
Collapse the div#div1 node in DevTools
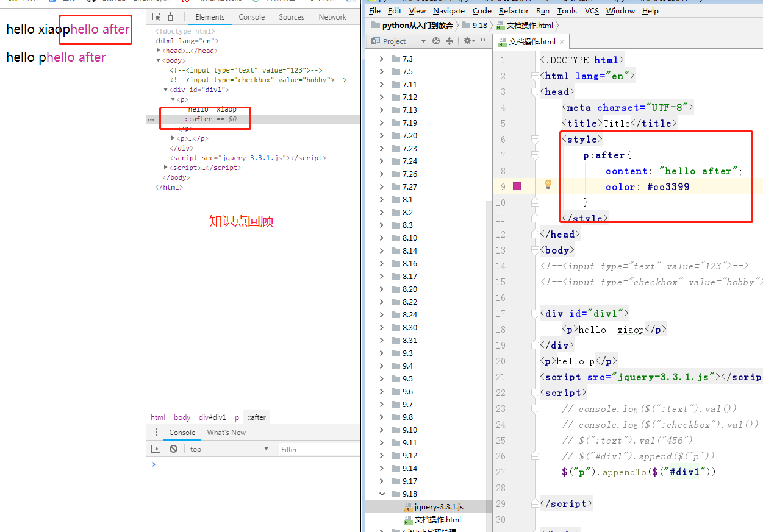(166, 90)
